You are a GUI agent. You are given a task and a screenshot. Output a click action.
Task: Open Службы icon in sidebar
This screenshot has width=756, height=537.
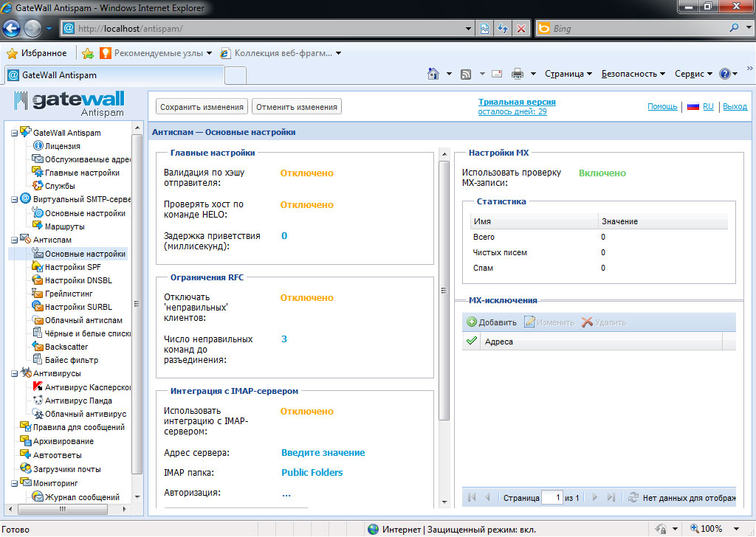(38, 185)
